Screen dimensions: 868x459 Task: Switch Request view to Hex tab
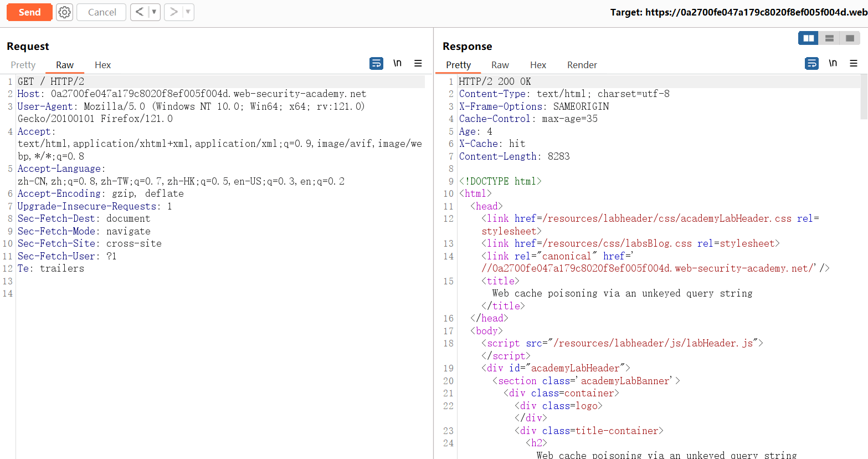click(102, 65)
